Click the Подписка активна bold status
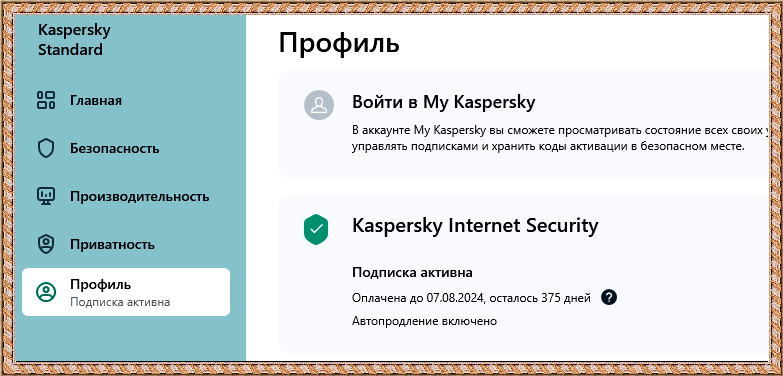This screenshot has width=783, height=376. [412, 273]
